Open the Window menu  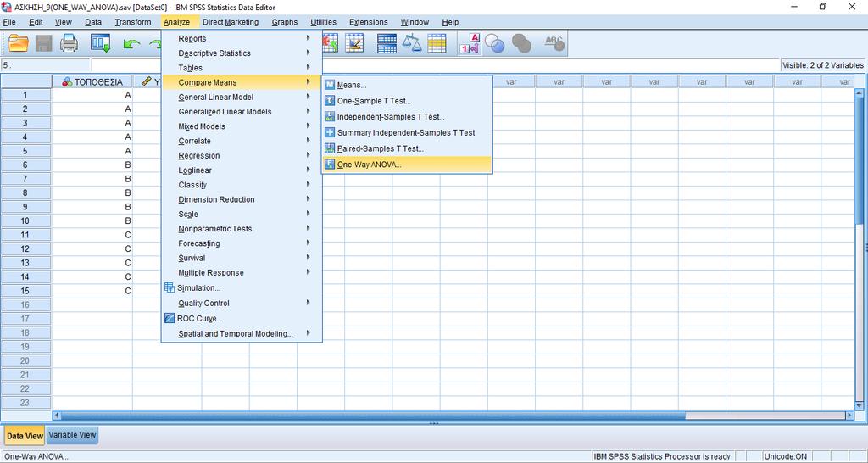[415, 22]
